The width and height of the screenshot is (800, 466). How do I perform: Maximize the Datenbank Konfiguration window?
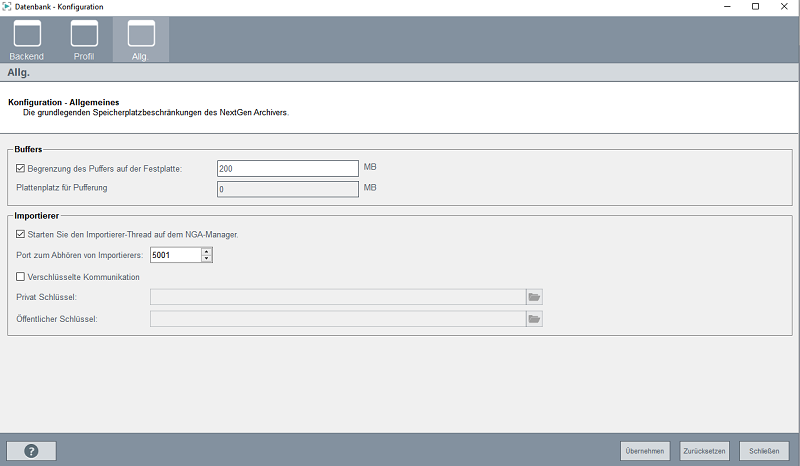(x=755, y=7)
